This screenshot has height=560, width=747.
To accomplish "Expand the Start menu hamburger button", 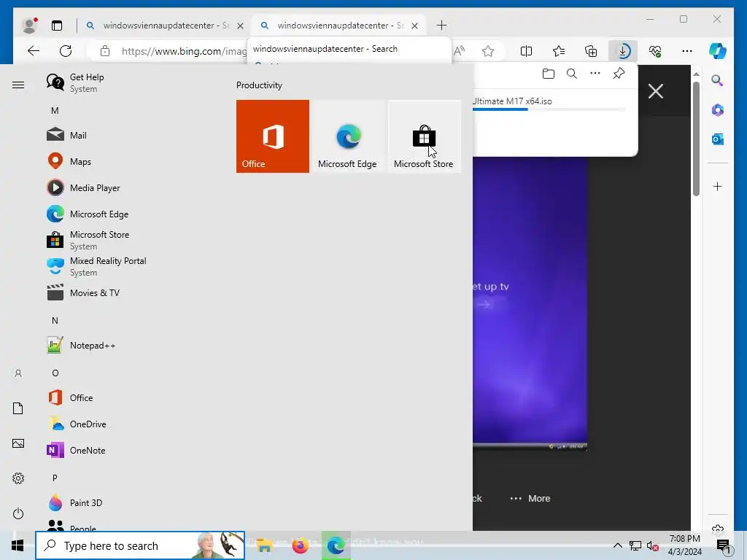I will point(18,85).
